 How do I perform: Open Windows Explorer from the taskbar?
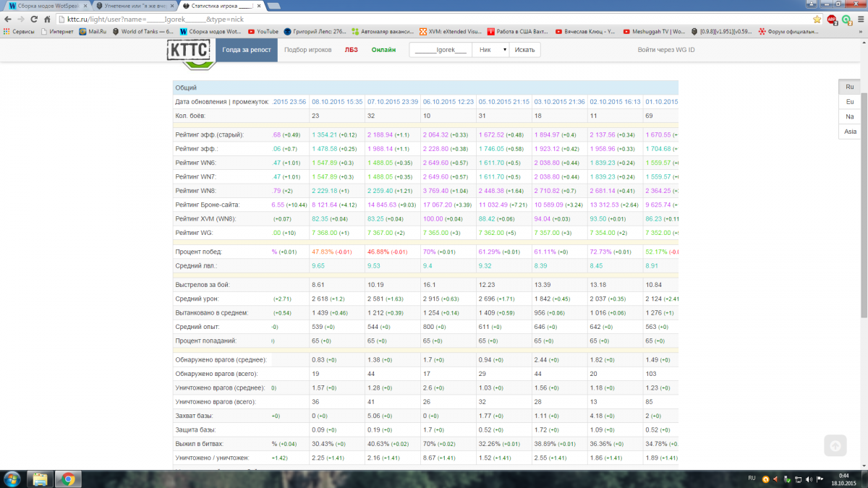pos(41,479)
